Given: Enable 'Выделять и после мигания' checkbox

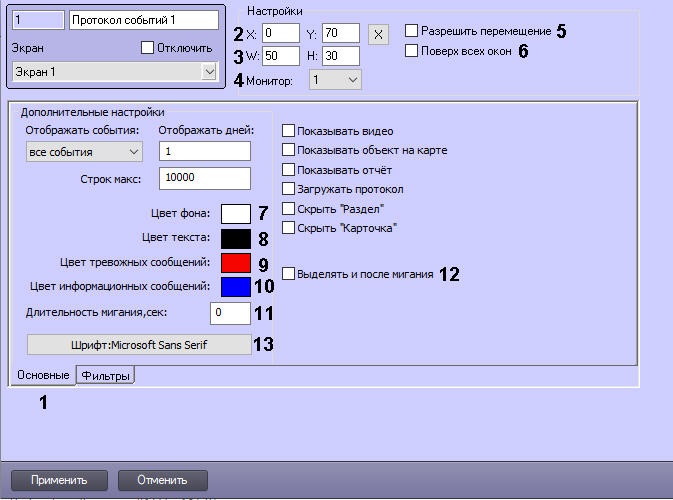Looking at the screenshot, I should (x=289, y=273).
